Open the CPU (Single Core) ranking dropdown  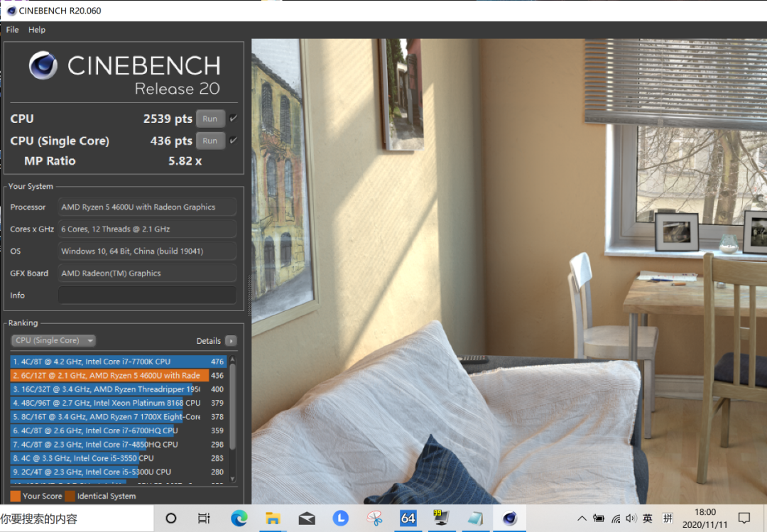coord(53,340)
